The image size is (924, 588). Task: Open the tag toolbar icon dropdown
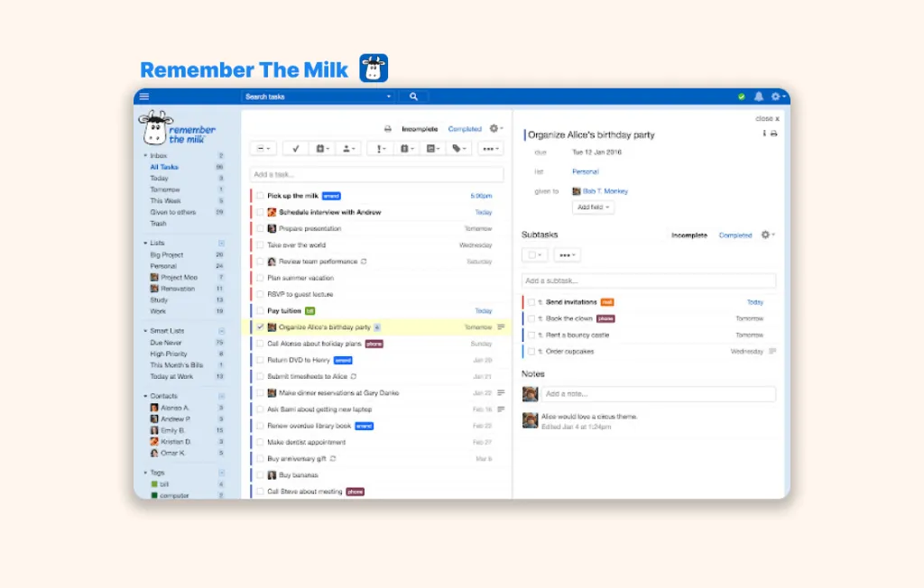[x=458, y=149]
